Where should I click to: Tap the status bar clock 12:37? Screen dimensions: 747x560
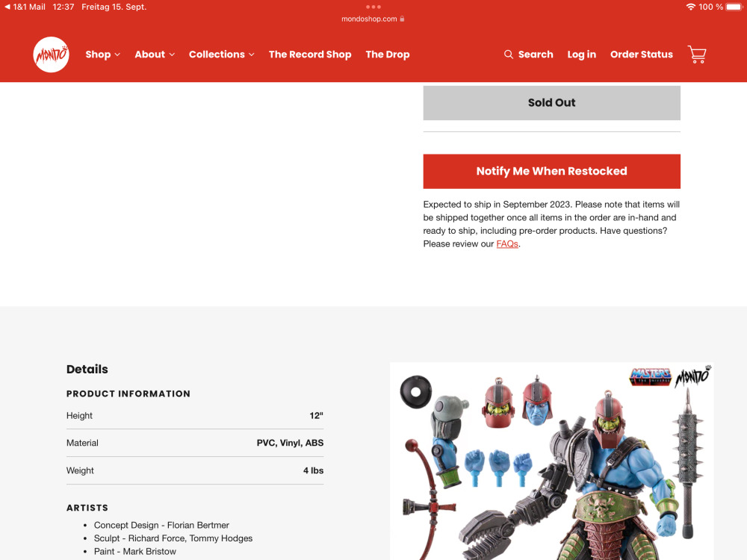coord(63,7)
